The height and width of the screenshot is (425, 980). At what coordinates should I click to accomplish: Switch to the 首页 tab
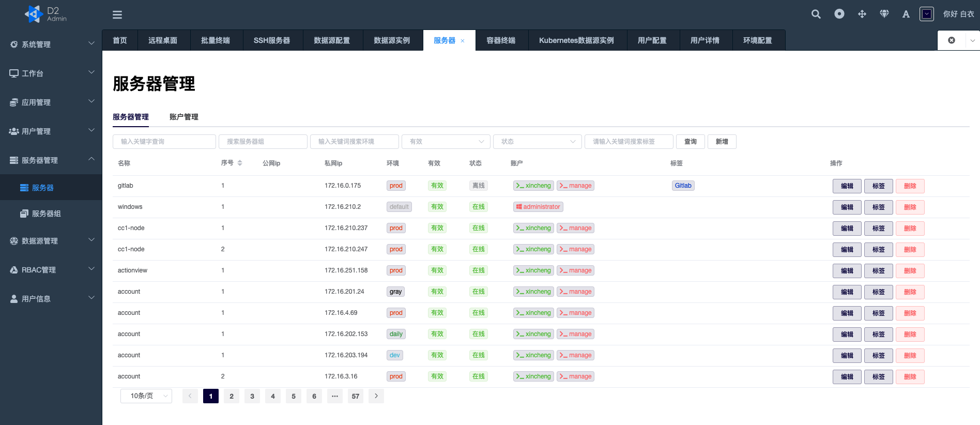(x=120, y=40)
